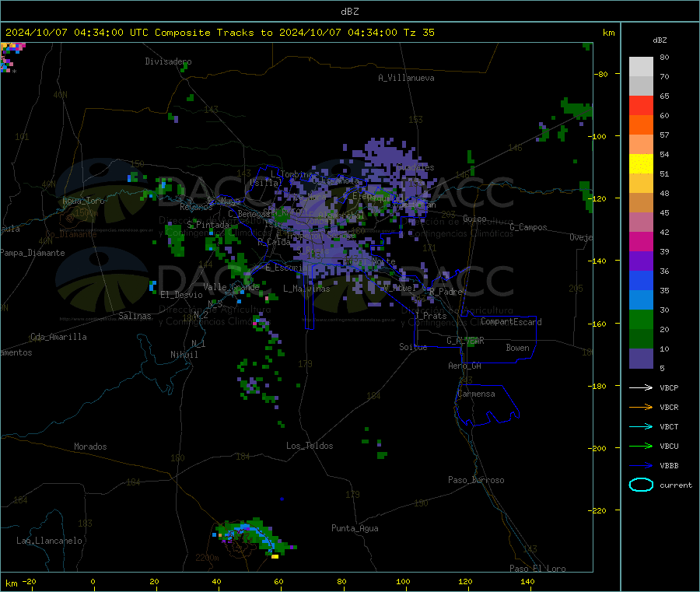Click the 'Los_Toldos' map label
Image resolution: width=700 pixels, height=592 pixels.
[x=310, y=446]
